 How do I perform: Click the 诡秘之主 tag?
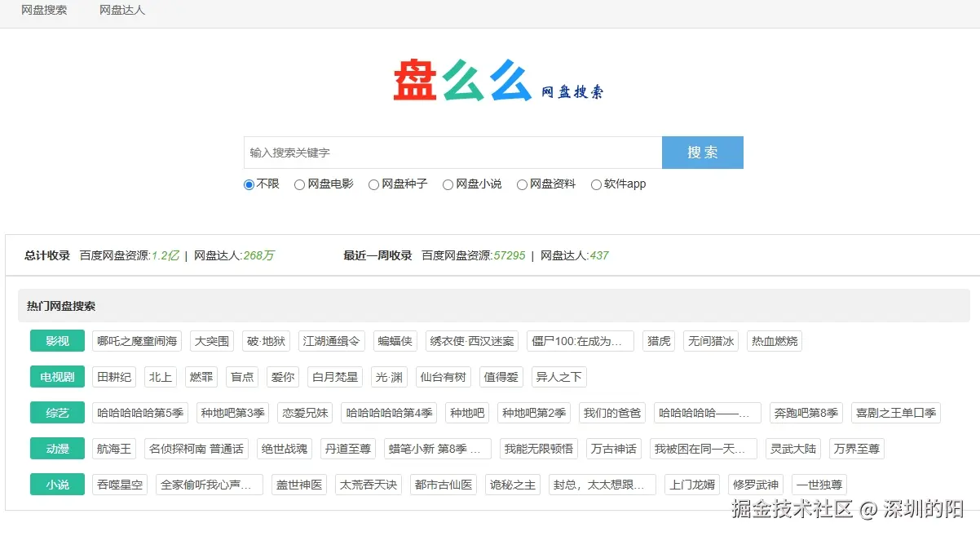pos(513,485)
